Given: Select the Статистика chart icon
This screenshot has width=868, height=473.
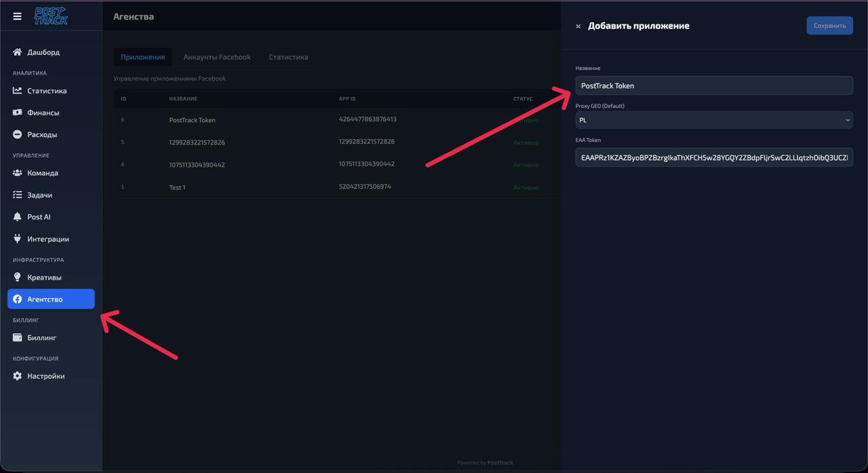Looking at the screenshot, I should tap(16, 90).
